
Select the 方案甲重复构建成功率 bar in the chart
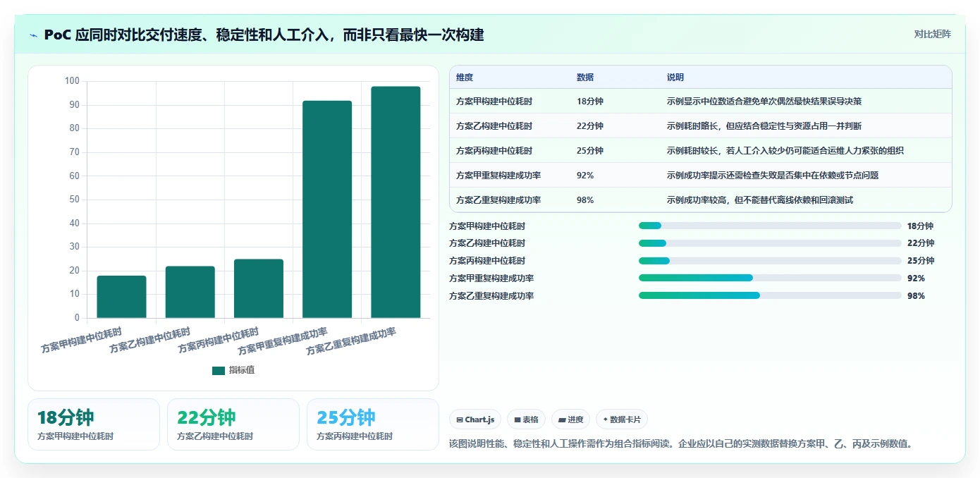[327, 209]
